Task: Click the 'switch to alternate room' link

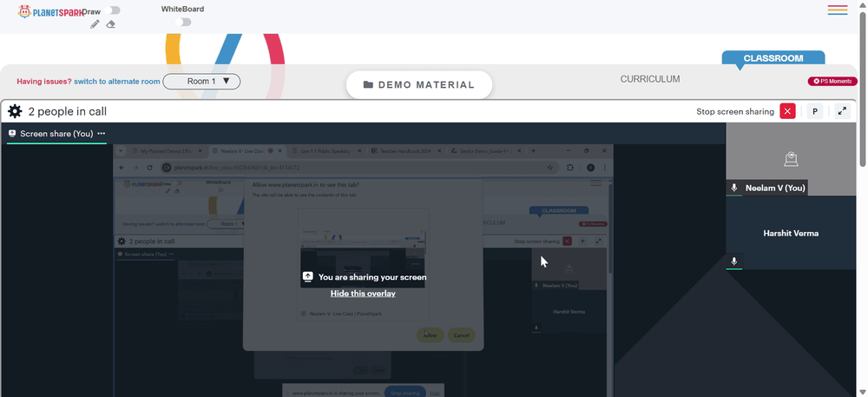Action: click(117, 82)
